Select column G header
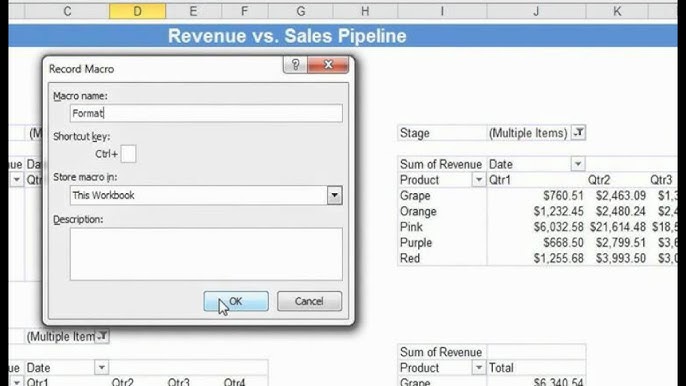The image size is (686, 386). 301,11
